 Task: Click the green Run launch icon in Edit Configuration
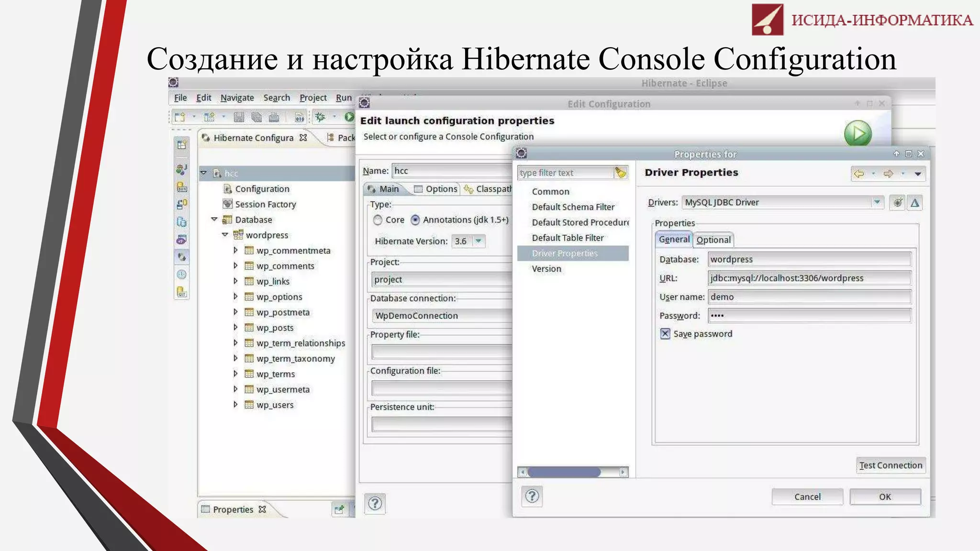pos(857,133)
